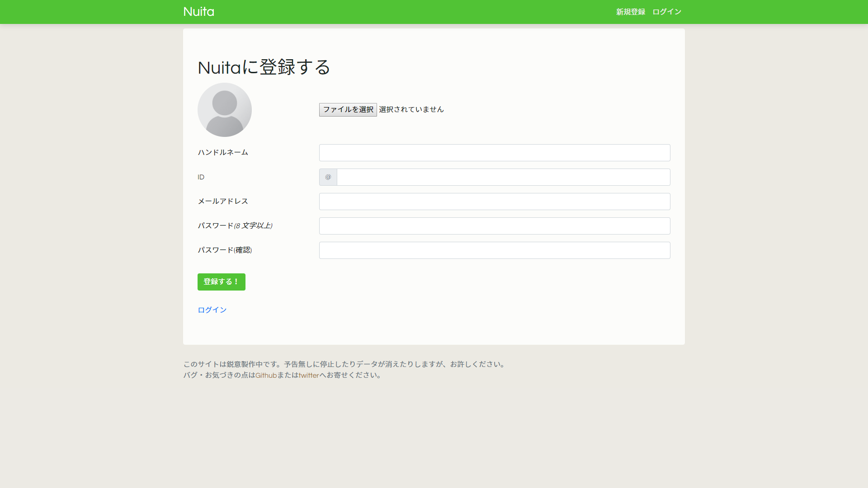Click the @ prefix icon beside ID

(x=328, y=177)
